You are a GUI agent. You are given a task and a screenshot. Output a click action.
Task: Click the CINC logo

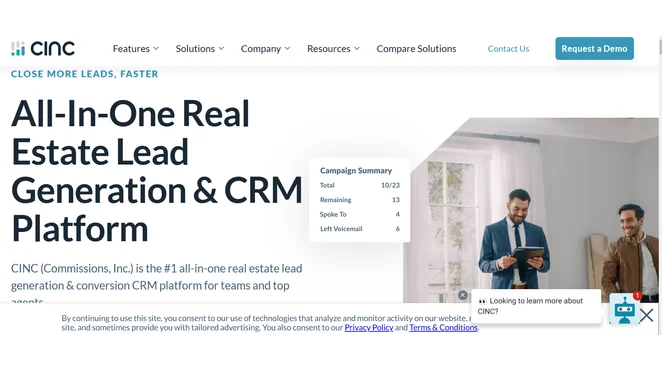click(x=43, y=49)
